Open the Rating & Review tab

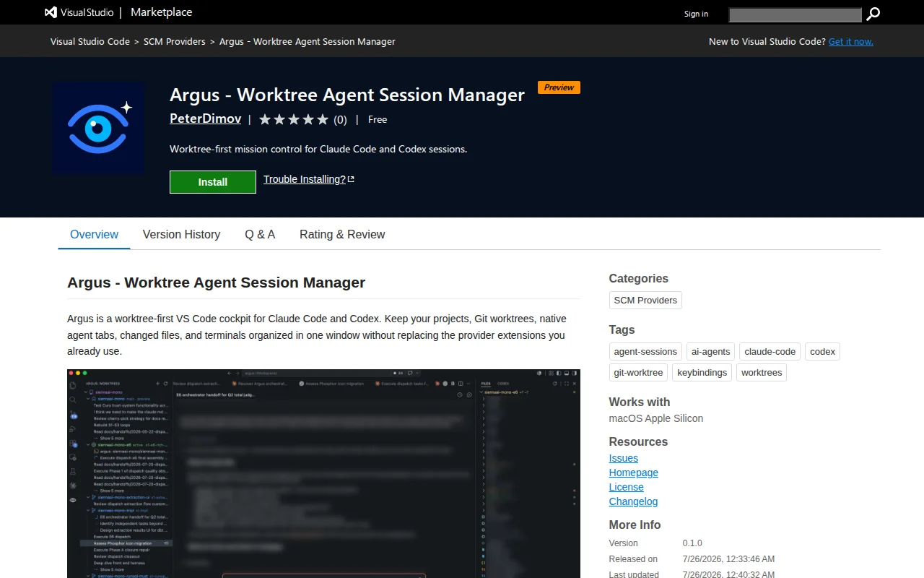click(x=342, y=234)
